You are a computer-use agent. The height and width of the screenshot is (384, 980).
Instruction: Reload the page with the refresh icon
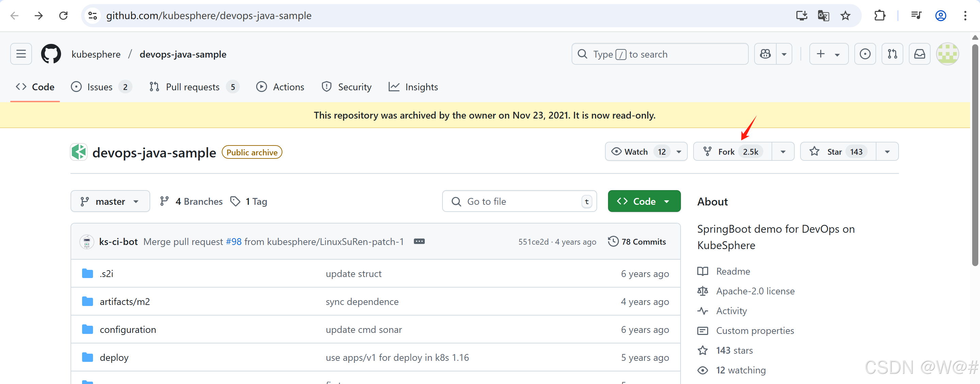64,16
